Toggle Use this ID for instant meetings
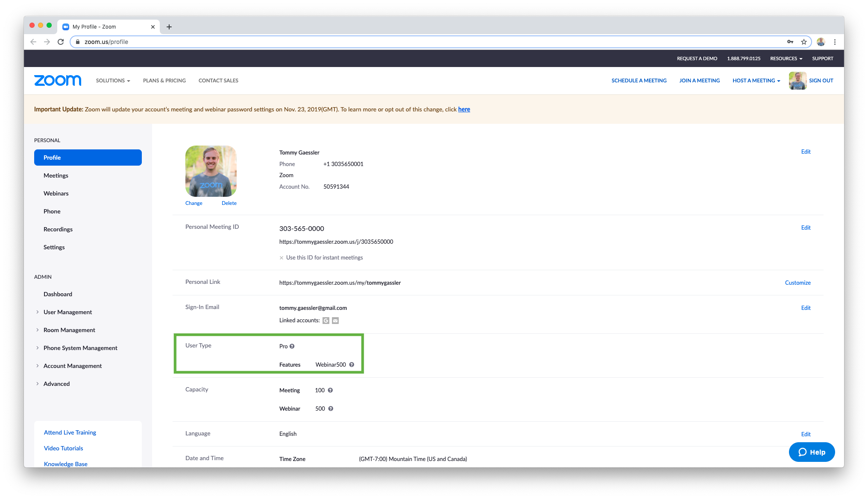The image size is (868, 499). (282, 258)
